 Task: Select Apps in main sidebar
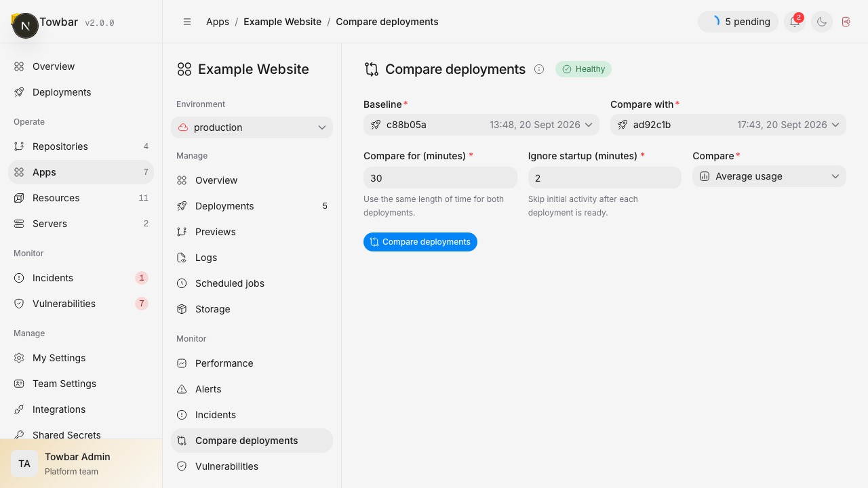click(x=81, y=172)
